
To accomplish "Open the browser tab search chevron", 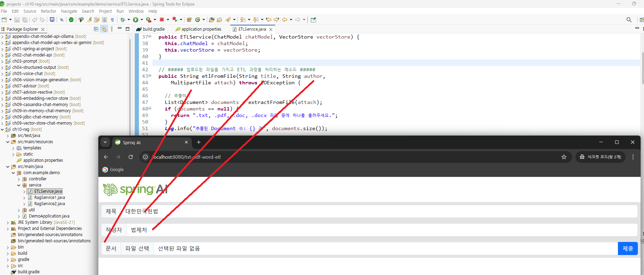I will (x=105, y=142).
